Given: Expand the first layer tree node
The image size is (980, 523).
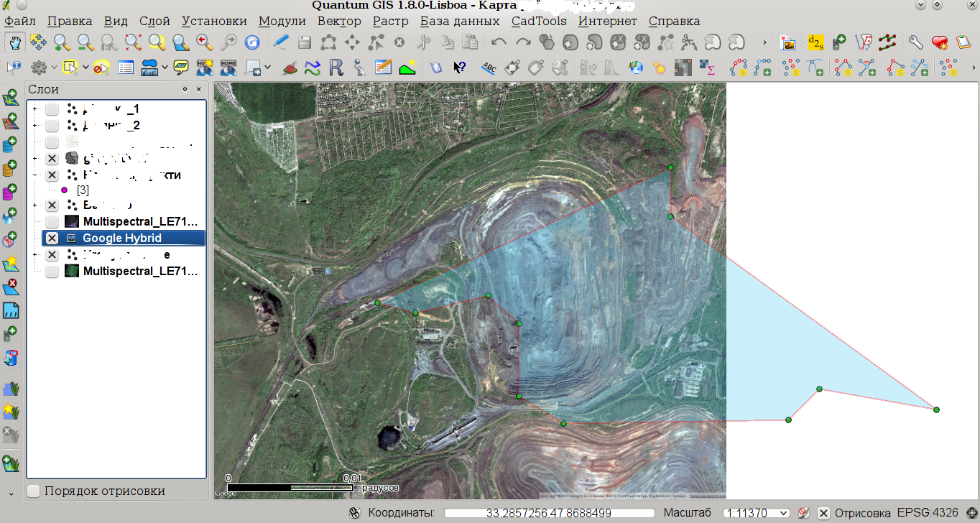Looking at the screenshot, I should [x=34, y=109].
